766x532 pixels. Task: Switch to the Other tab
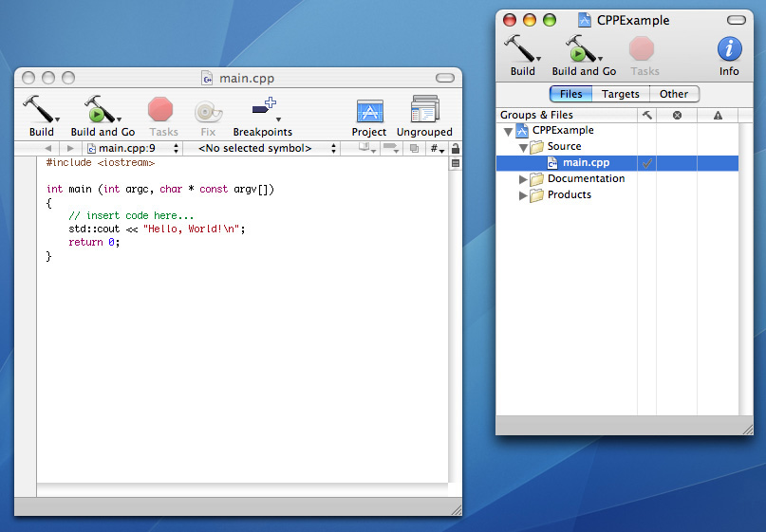click(674, 94)
